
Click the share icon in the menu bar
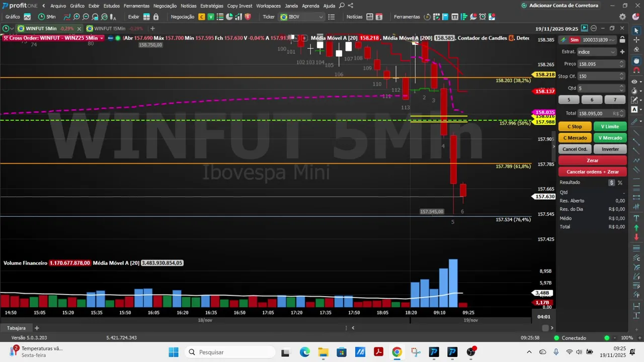point(351,6)
